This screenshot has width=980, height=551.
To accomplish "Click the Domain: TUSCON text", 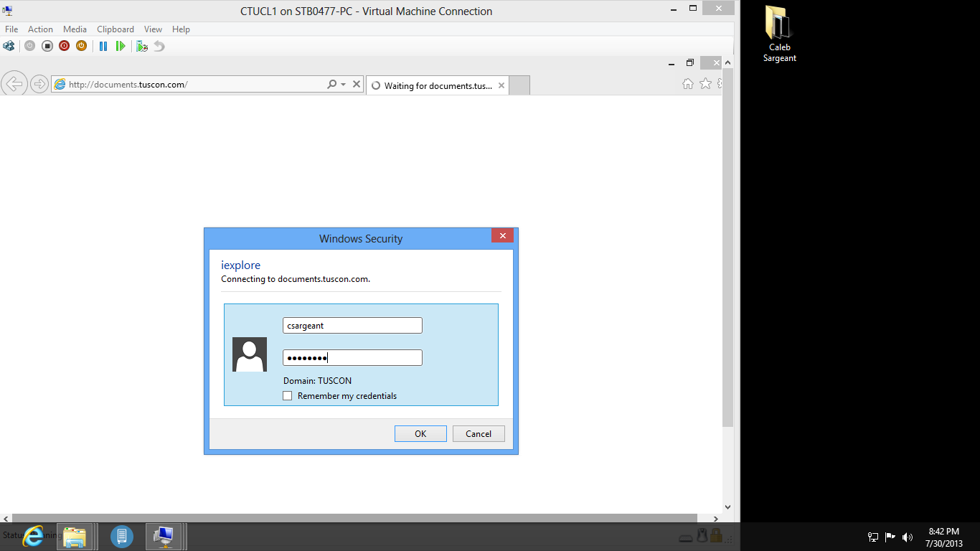I will pyautogui.click(x=317, y=381).
